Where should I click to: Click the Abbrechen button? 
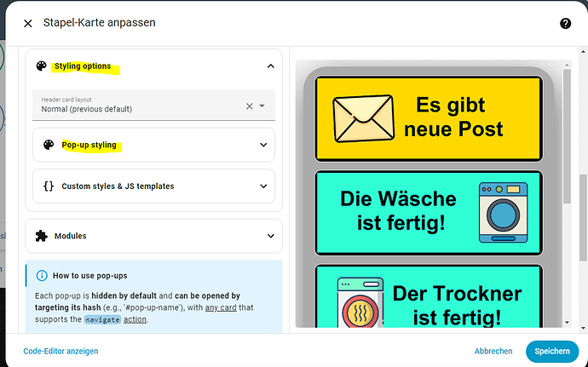(493, 352)
